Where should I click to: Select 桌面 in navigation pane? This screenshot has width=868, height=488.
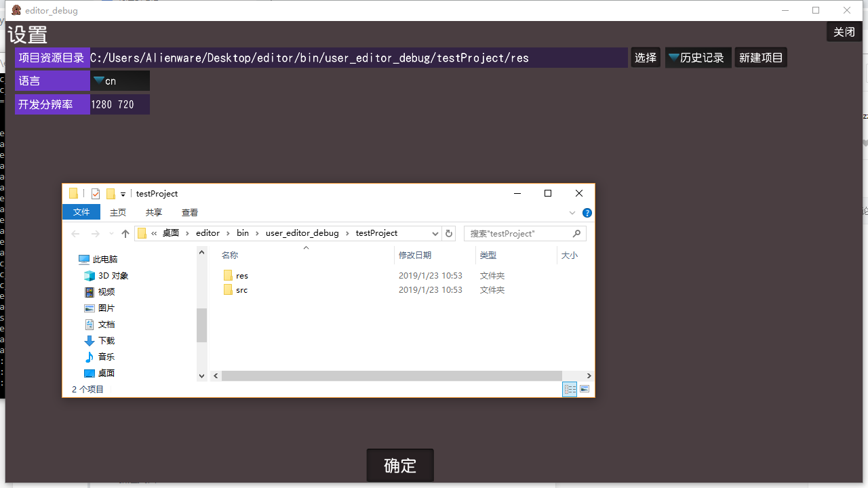coord(99,373)
